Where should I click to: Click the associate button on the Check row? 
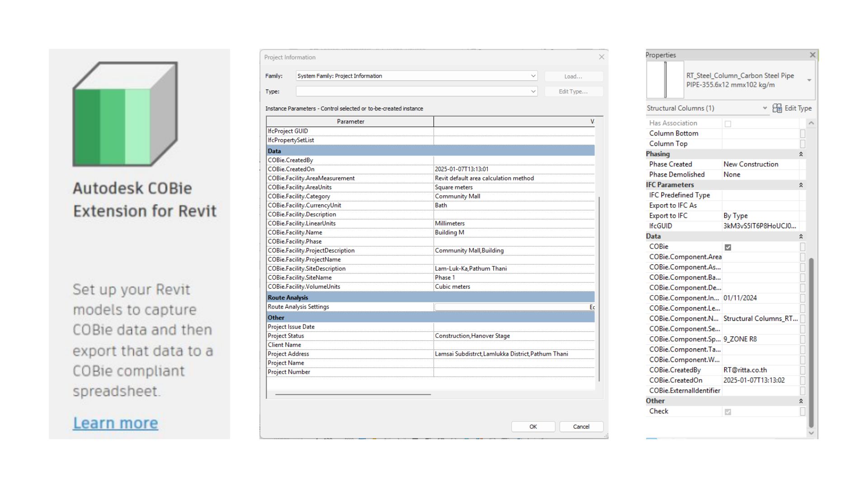tap(802, 411)
